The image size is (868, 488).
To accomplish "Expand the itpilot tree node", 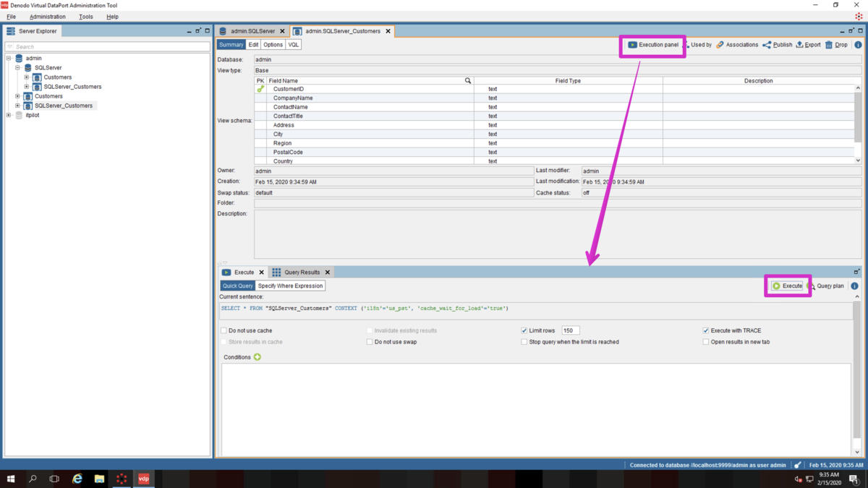I will [9, 115].
